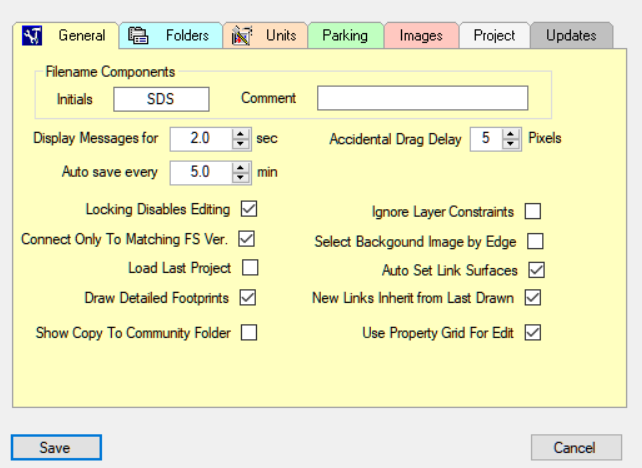Click the Initials label
This screenshot has width=642, height=468.
[75, 99]
